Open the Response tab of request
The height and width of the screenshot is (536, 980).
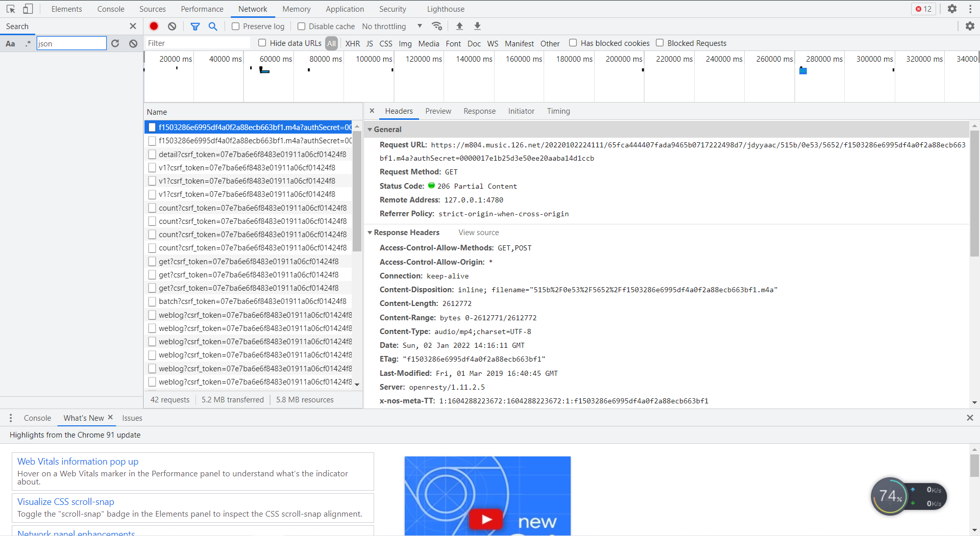[479, 111]
